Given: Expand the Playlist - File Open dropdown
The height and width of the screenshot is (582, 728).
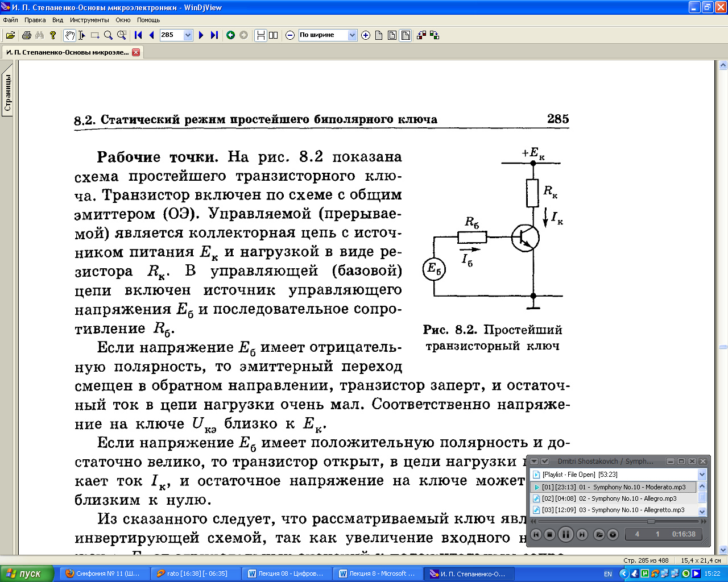Looking at the screenshot, I should [x=702, y=475].
